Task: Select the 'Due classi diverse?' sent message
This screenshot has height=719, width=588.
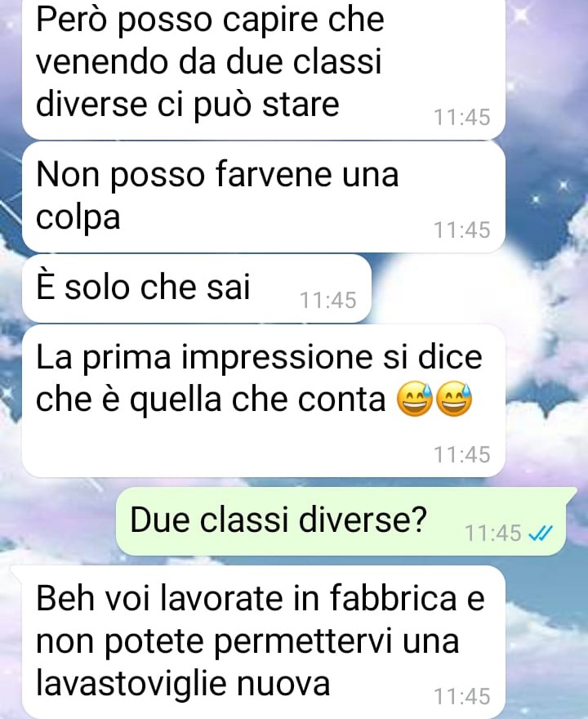Action: pyautogui.click(x=341, y=521)
